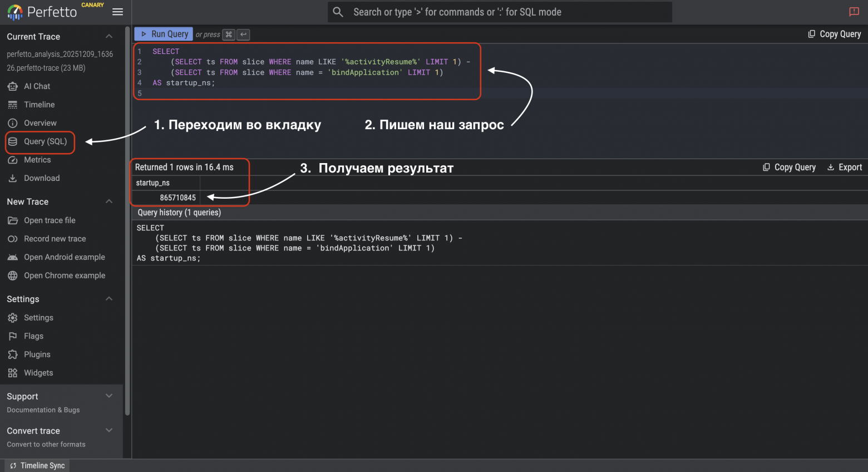Expand the Convert trace section
This screenshot has width=868, height=472.
(x=109, y=430)
